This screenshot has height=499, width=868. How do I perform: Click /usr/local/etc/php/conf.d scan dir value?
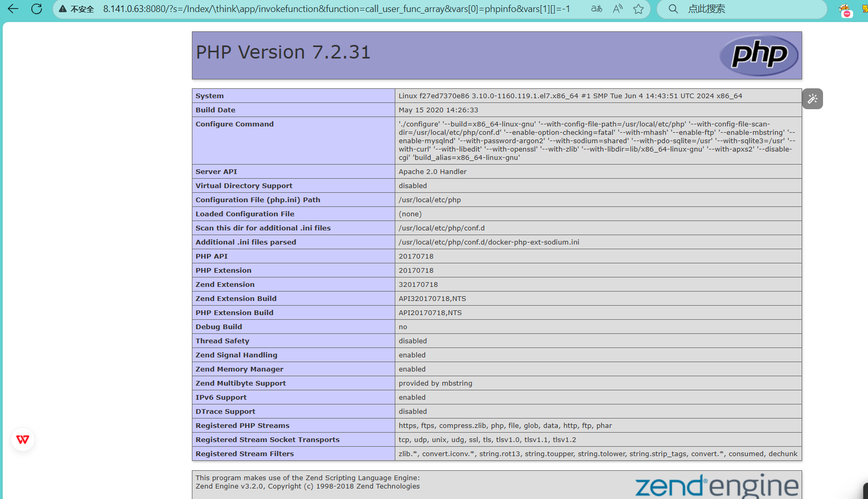click(442, 228)
